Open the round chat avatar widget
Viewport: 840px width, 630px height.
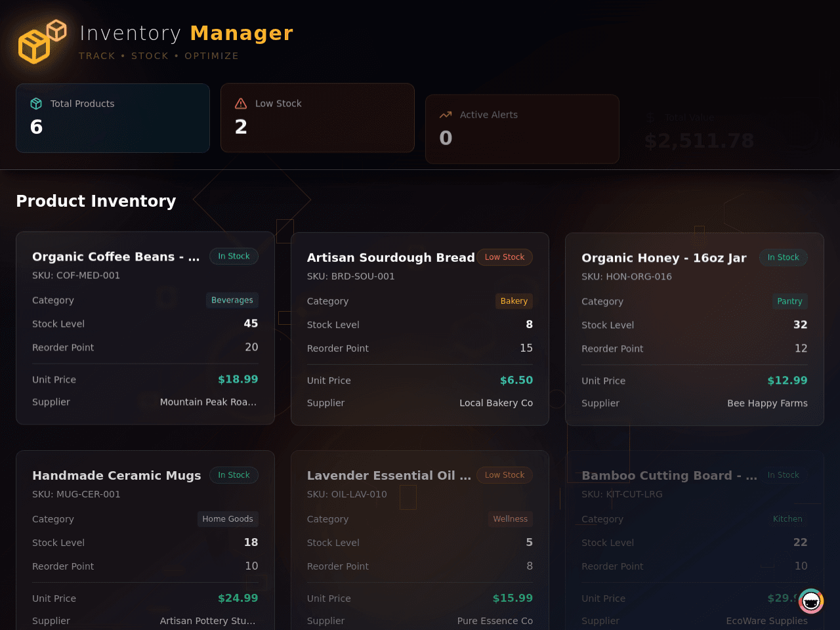[x=811, y=601]
